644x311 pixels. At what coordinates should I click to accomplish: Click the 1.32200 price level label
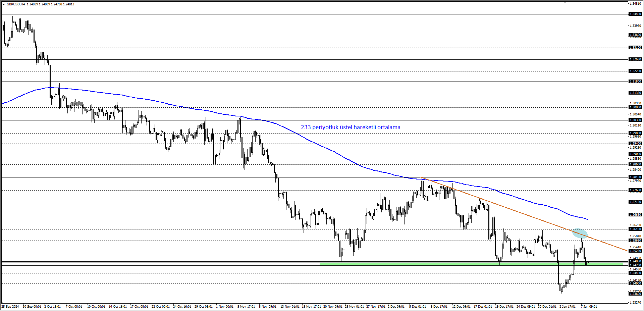coord(635,71)
